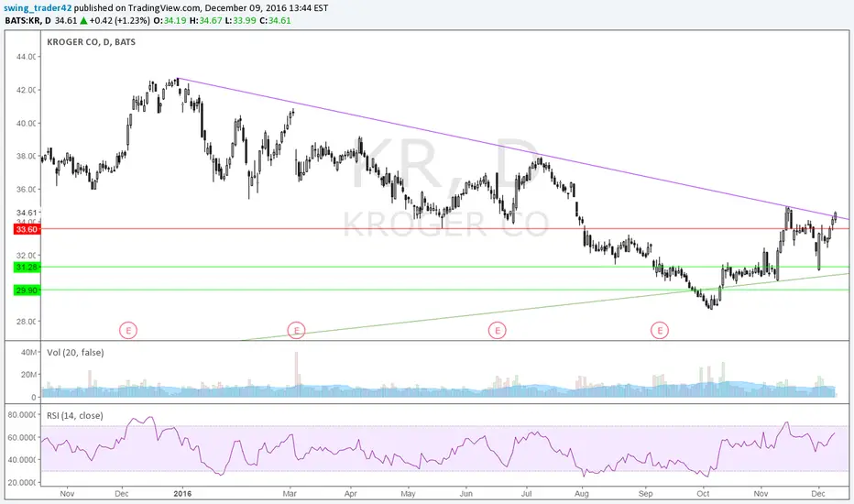The height and width of the screenshot is (504, 854).
Task: Click the RSI (14, close) indicator label
Action: tap(74, 416)
